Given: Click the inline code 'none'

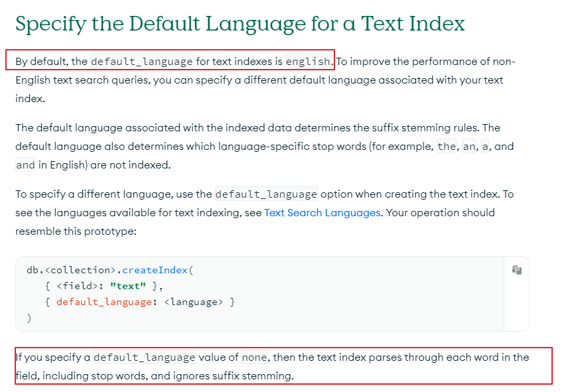Looking at the screenshot, I should (x=254, y=357).
